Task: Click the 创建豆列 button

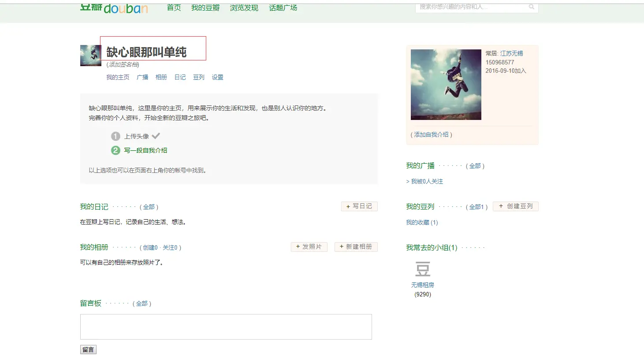Action: [x=516, y=206]
